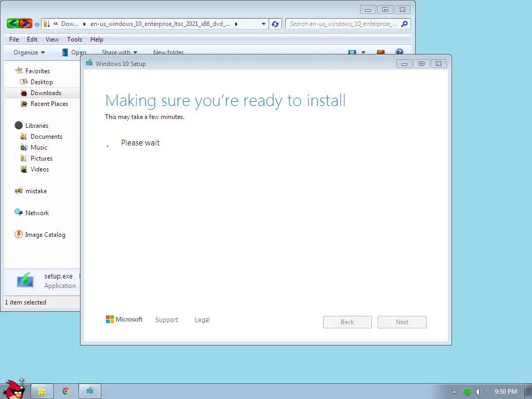
Task: Click the Network icon in the sidebar
Action: (x=19, y=212)
